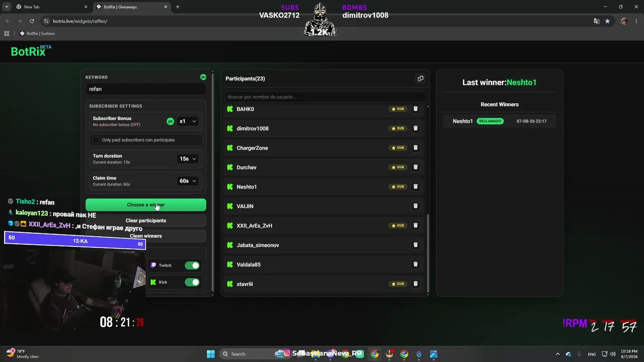The height and width of the screenshot is (362, 644).
Task: Open the Subscriber Bonus x1 dropdown
Action: 188,121
